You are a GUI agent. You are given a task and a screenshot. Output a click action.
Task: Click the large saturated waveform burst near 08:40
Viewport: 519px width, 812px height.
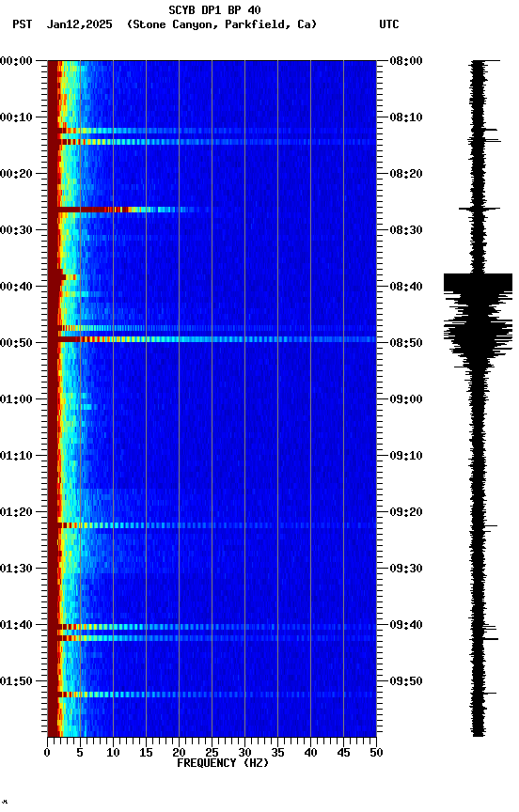click(478, 282)
